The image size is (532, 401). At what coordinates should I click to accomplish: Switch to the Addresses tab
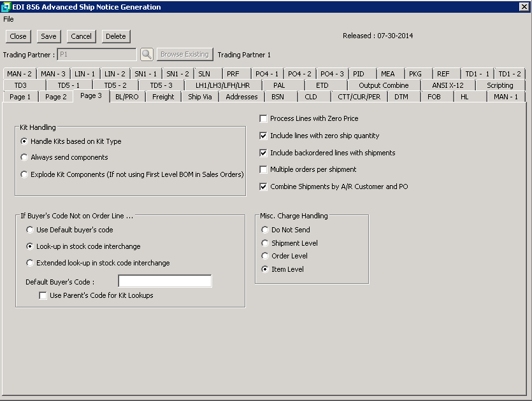241,97
